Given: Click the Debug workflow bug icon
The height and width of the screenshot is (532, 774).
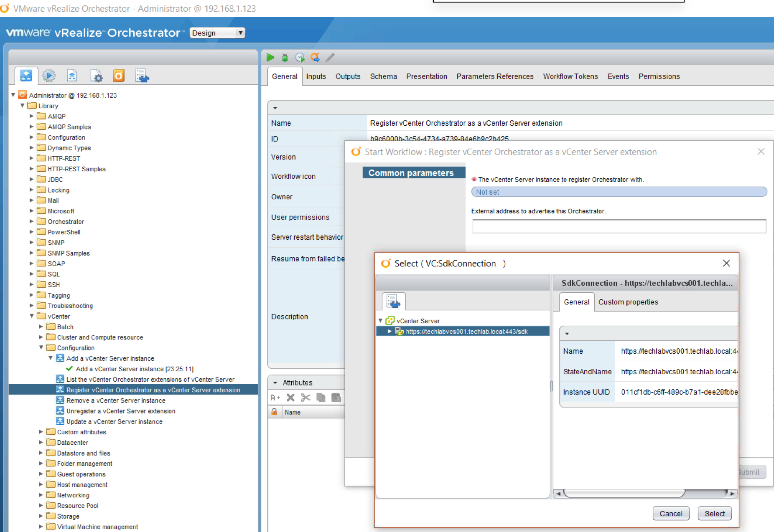Looking at the screenshot, I should [x=285, y=57].
